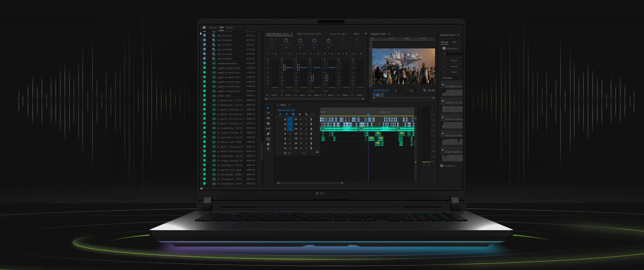644x270 pixels.
Task: Click the timeline wrench settings icon
Action: 306,114
